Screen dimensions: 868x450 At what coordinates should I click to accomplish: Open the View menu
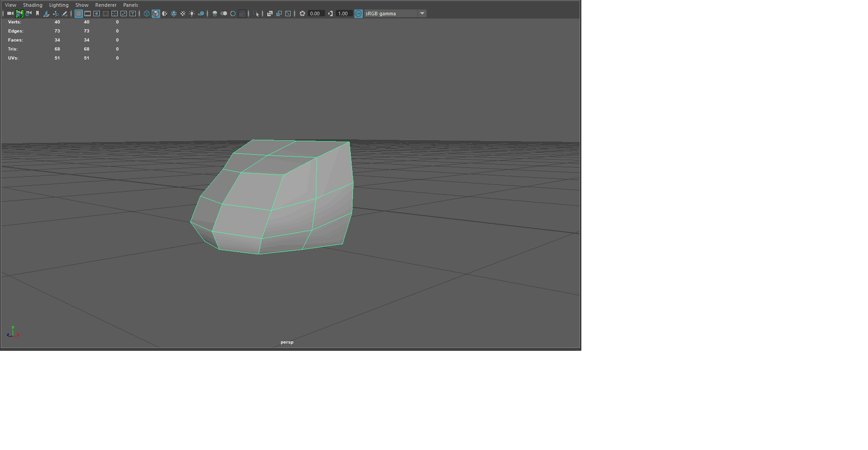10,5
